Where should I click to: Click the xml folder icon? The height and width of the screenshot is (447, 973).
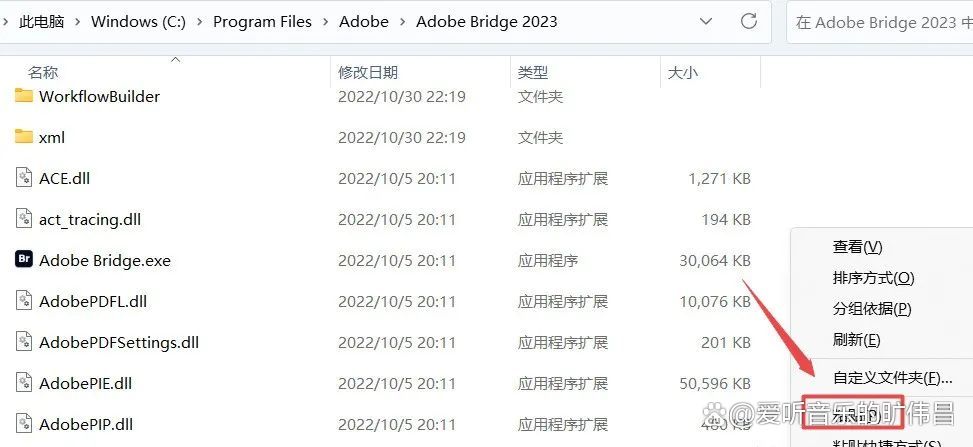pyautogui.click(x=24, y=137)
